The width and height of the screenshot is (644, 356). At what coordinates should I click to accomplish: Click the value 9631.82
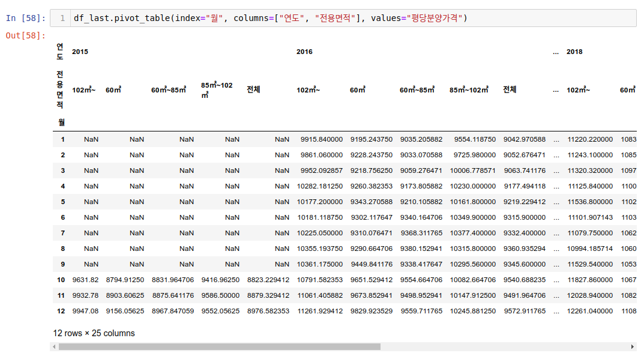click(85, 280)
